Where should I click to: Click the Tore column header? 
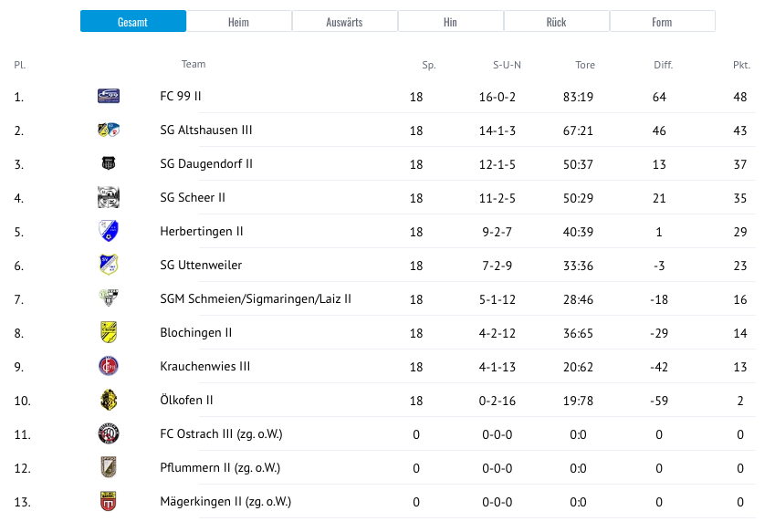[585, 65]
